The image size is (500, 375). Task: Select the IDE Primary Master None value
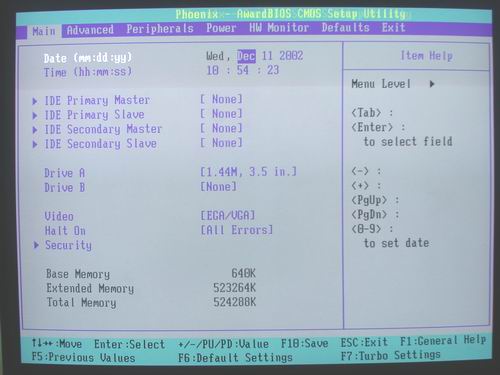click(x=221, y=99)
